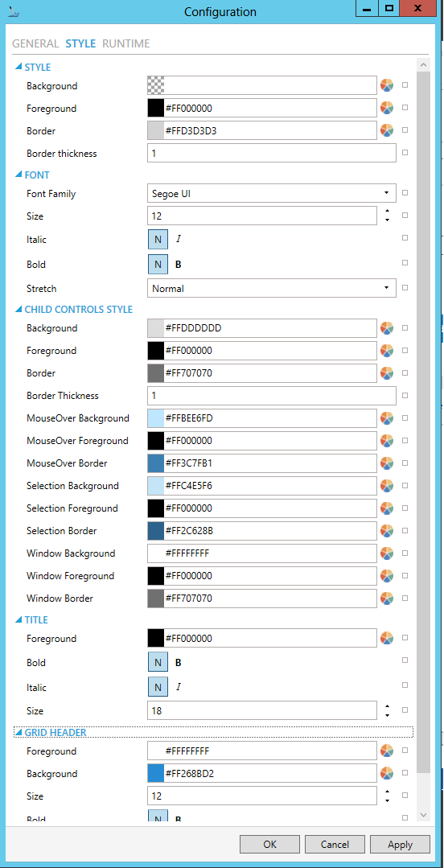
Task: Select the italic I icon under Font
Action: point(179,239)
